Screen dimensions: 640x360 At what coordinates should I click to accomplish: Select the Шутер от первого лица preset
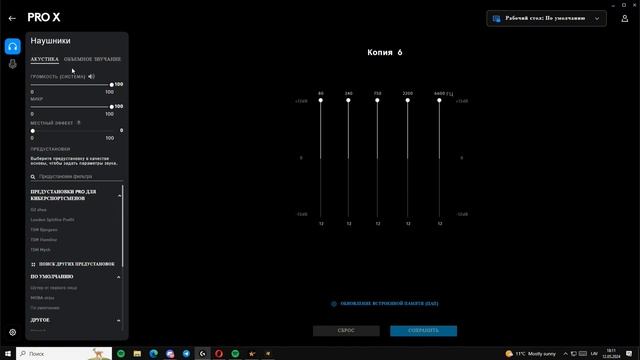tap(54, 288)
